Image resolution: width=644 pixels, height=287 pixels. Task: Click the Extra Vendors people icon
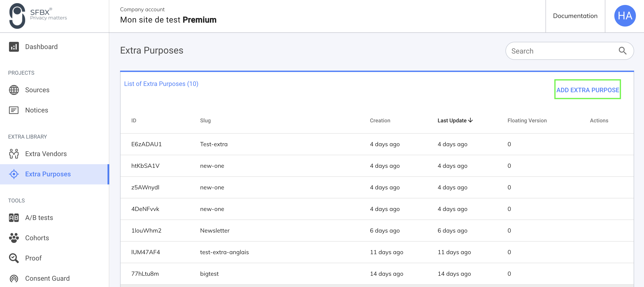click(x=14, y=154)
